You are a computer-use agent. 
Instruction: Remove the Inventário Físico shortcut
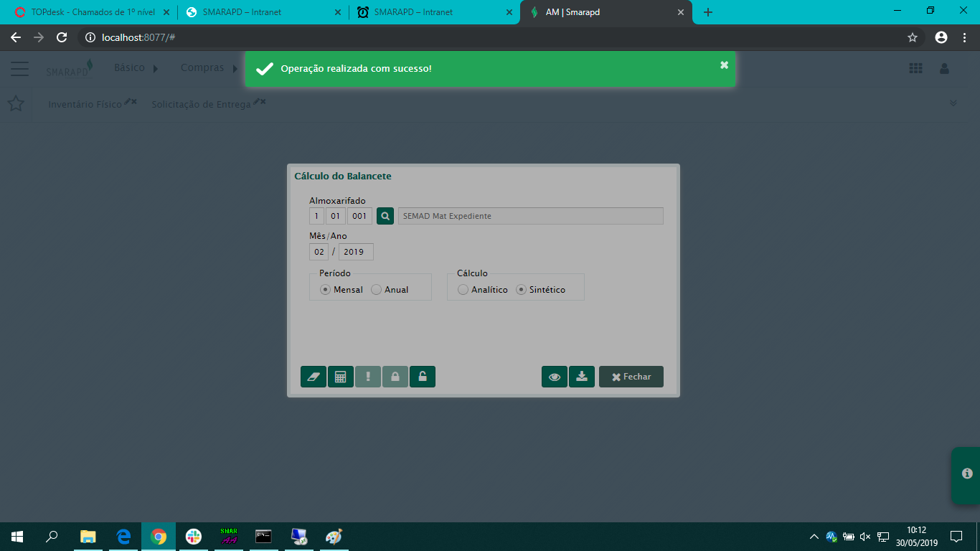[x=134, y=102]
